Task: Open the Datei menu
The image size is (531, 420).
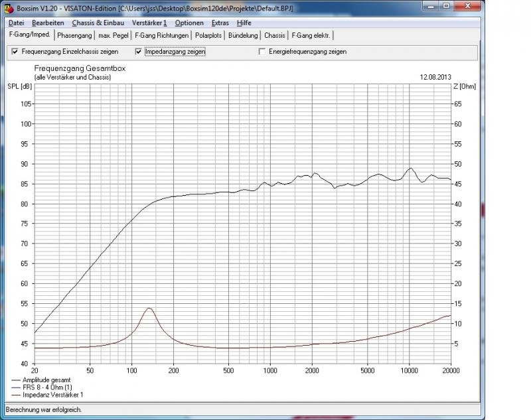Action: click(x=16, y=23)
